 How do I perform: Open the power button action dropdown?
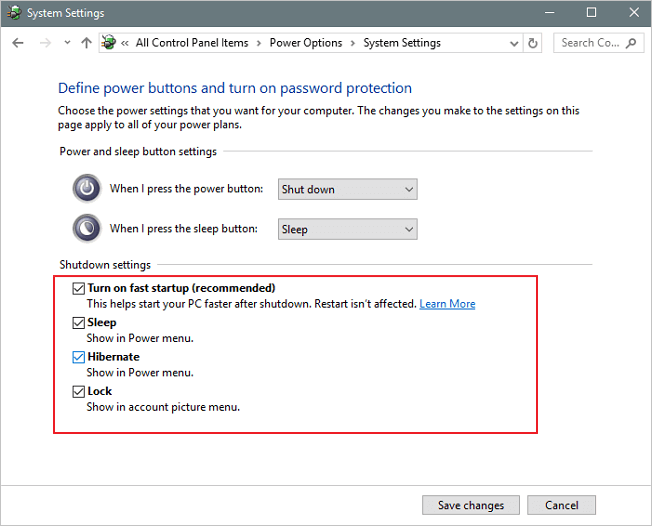click(347, 189)
